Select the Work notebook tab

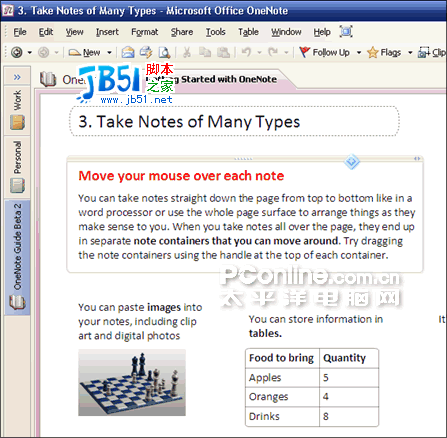17,111
